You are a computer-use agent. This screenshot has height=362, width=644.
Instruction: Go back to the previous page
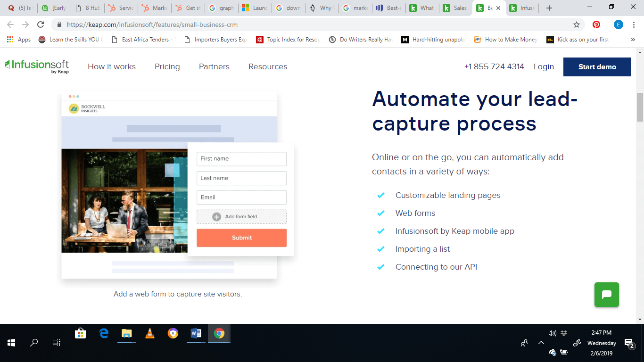pos(10,25)
